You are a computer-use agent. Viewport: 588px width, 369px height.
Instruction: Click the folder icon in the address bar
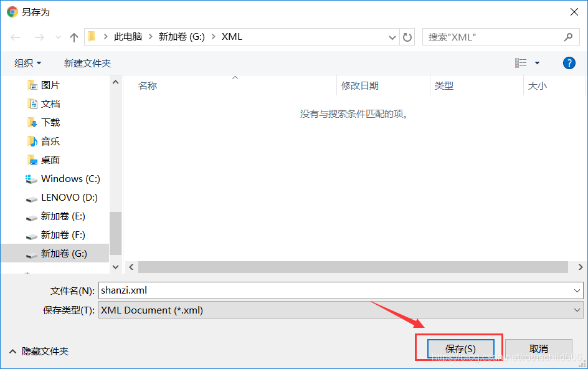92,36
